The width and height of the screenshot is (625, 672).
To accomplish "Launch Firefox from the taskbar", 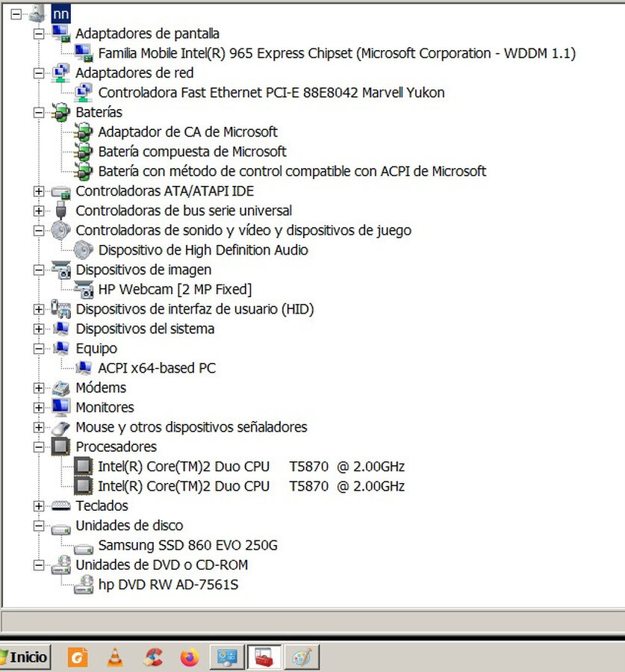I will pos(190,657).
